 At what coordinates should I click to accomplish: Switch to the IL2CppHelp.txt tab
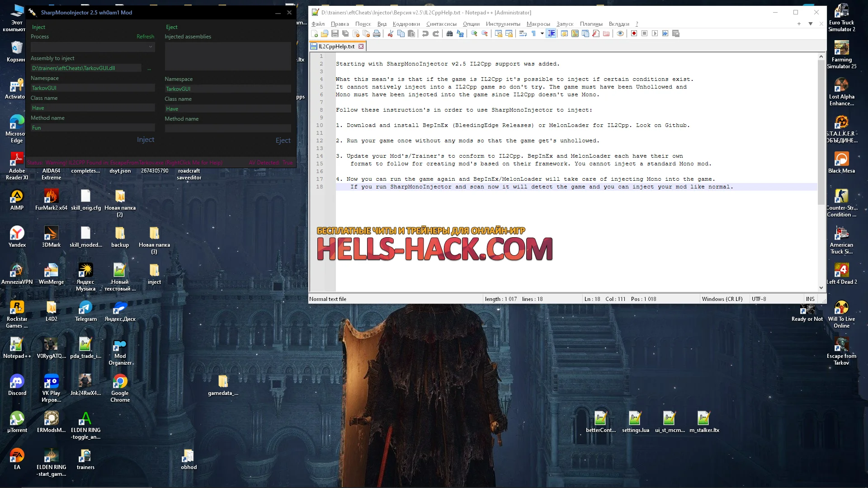[336, 46]
